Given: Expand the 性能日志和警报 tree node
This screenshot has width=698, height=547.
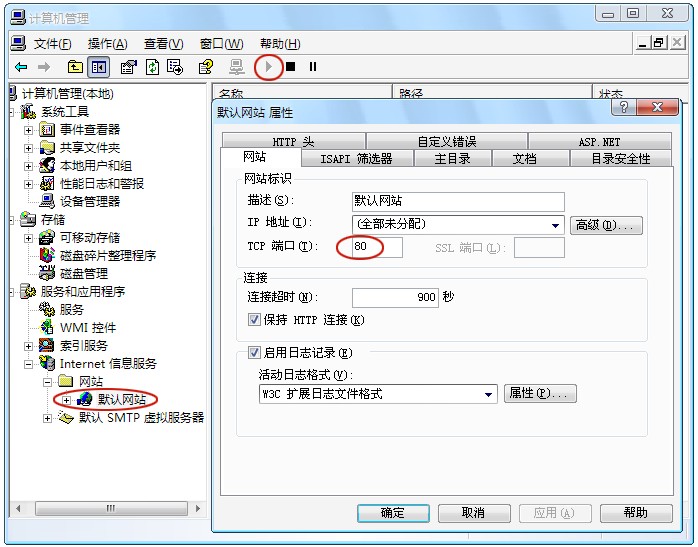Looking at the screenshot, I should coord(28,184).
